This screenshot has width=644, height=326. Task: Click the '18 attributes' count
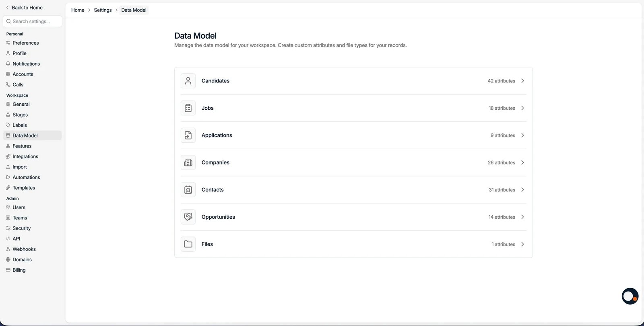502,108
